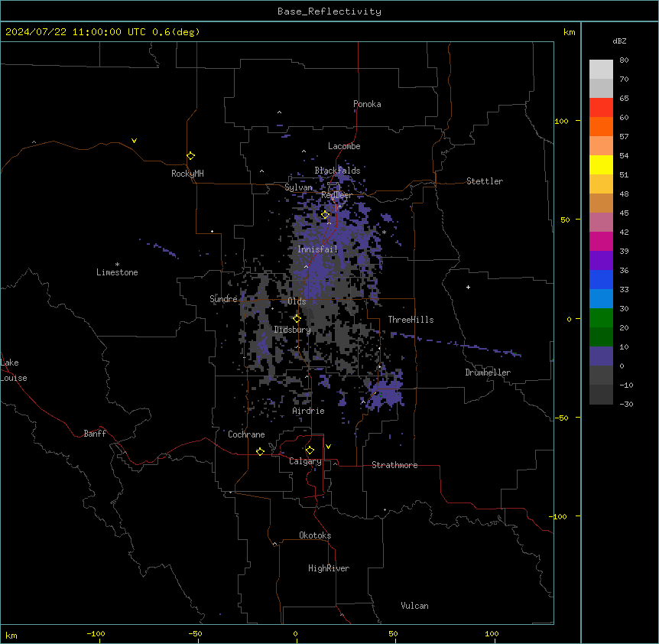This screenshot has width=659, height=644.
Task: Click the Sylvan city label
Action: coord(298,187)
